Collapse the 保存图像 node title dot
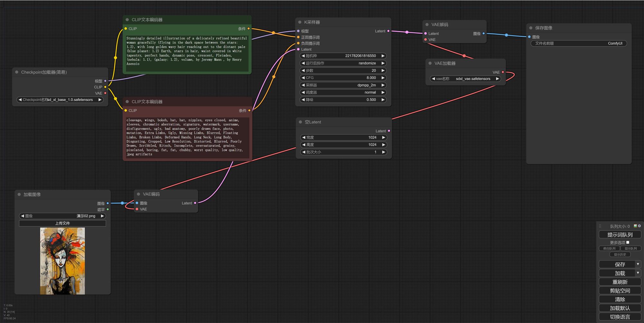This screenshot has height=323, width=644. (531, 28)
